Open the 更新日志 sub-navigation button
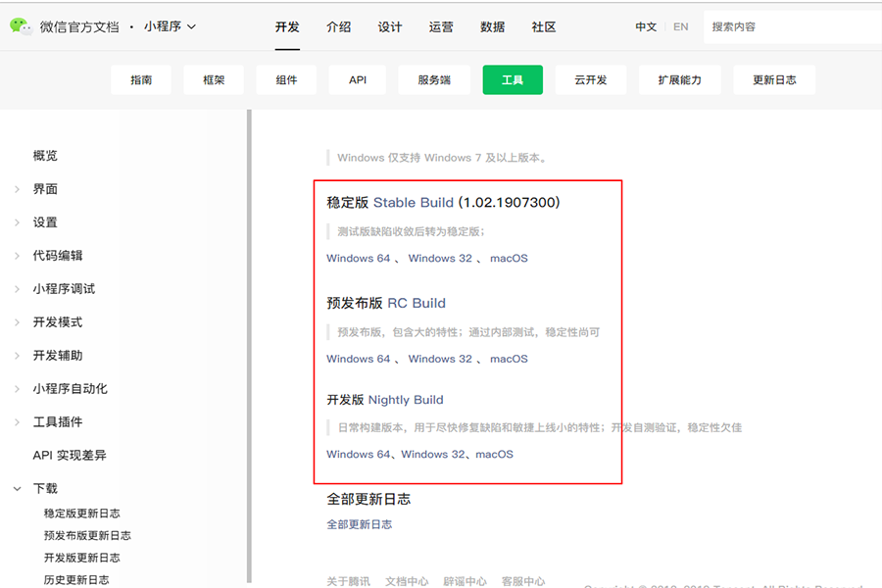 [774, 80]
